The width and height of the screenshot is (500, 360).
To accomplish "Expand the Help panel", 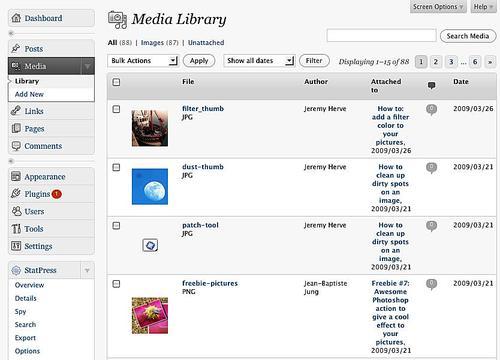I will coord(483,7).
